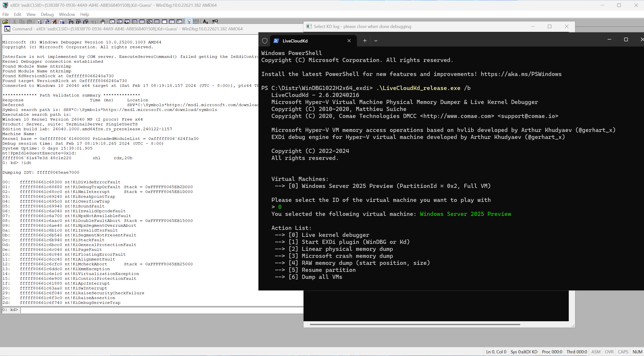Open the Call Stack window icon
The image size is (644, 356).
point(149,22)
